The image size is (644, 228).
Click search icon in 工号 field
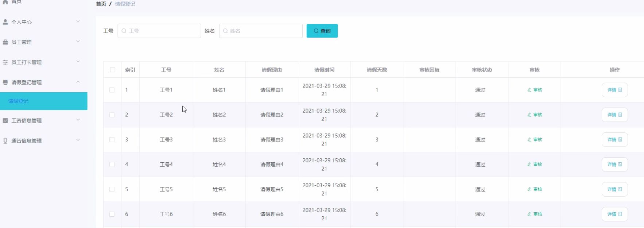pos(124,31)
